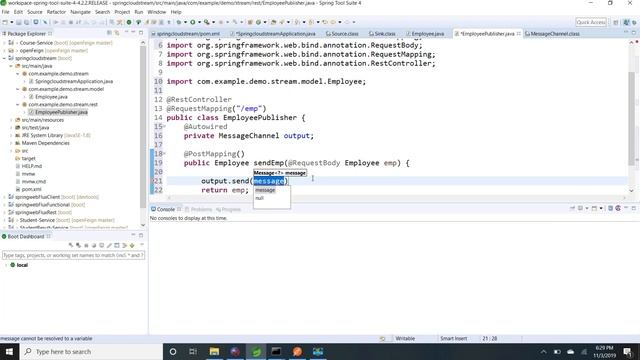Open the Window menu
The width and height of the screenshot is (640, 360).
coord(157,12)
